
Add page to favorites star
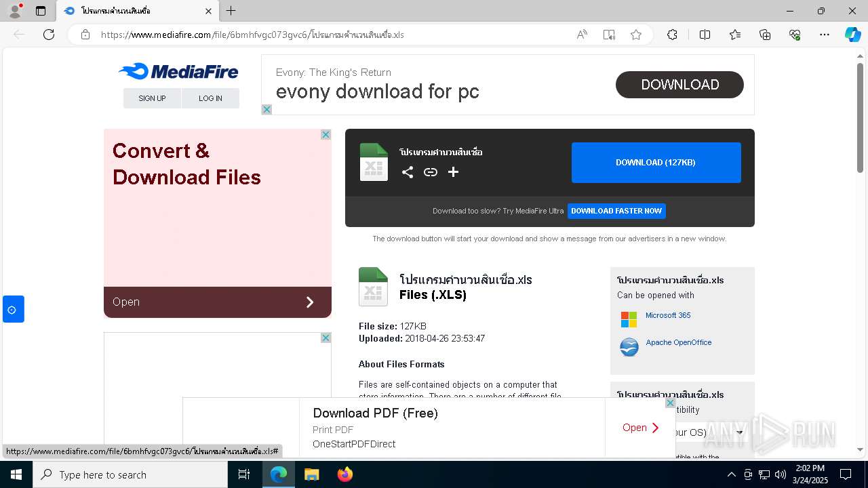pos(636,35)
